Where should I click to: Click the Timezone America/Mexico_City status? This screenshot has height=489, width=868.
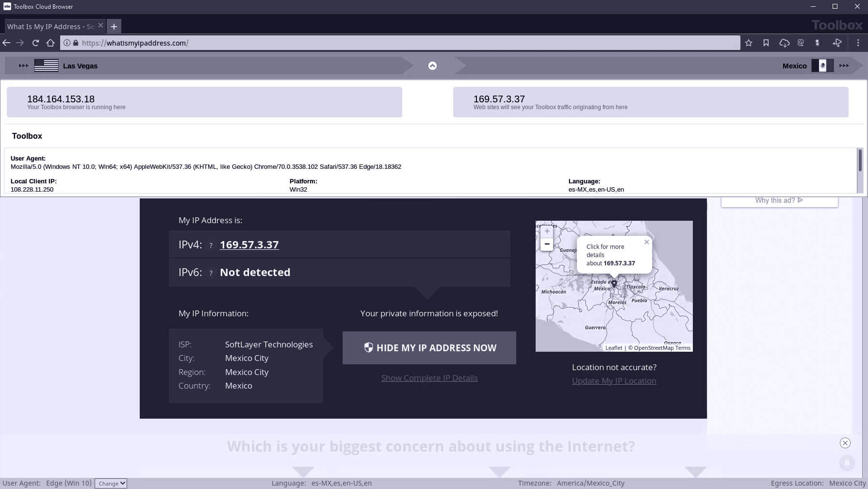(x=571, y=483)
